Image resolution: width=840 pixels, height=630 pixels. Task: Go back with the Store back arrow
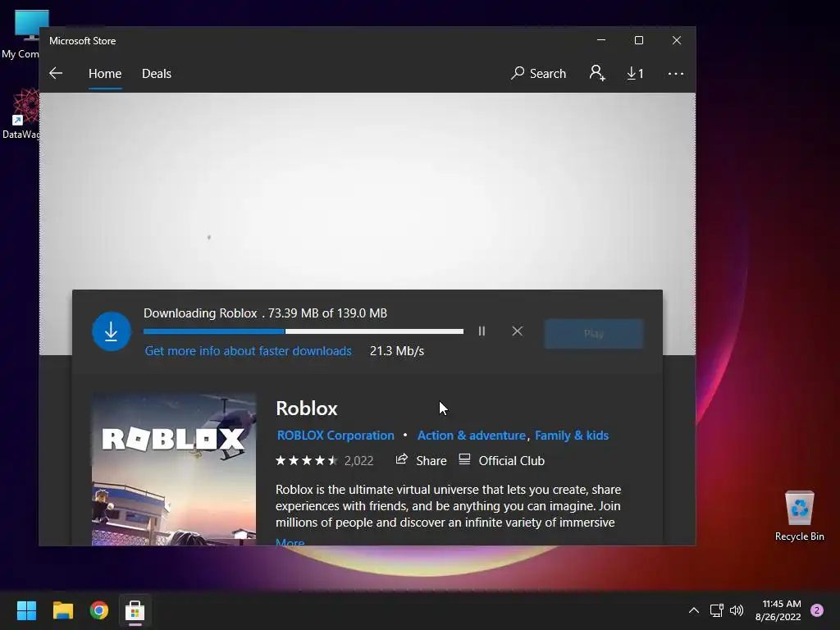pyautogui.click(x=56, y=73)
